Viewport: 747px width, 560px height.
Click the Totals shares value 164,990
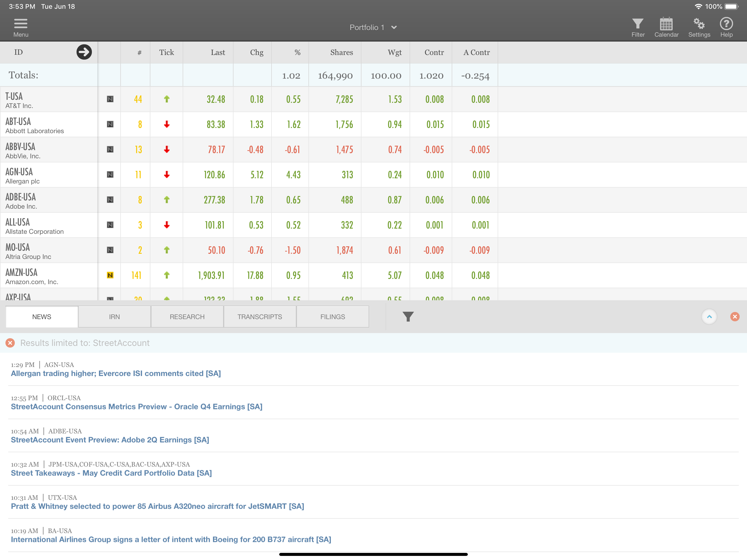point(335,76)
